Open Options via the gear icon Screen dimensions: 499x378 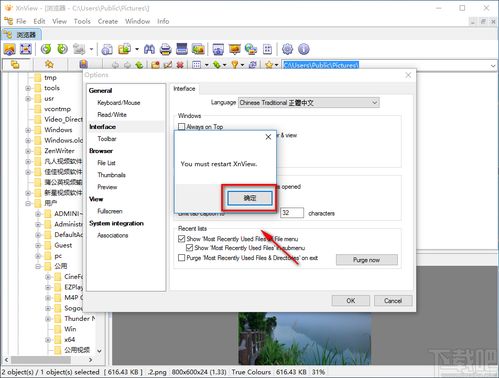287,49
